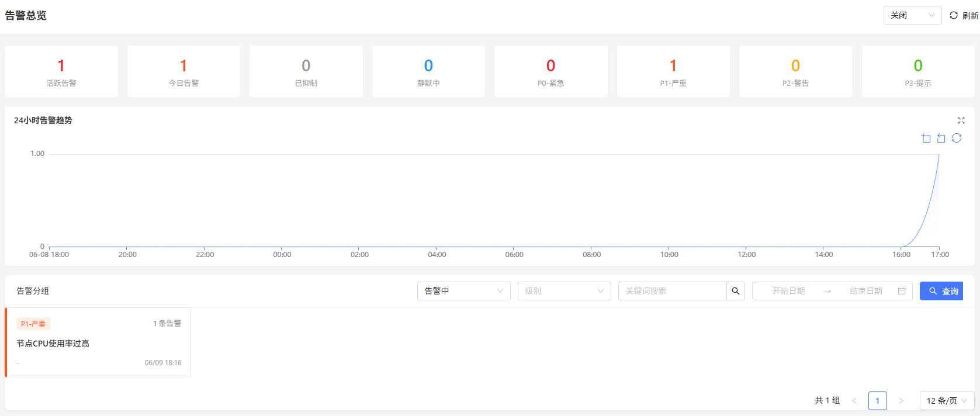
Task: Open the P3-提示 summary card
Action: point(918,71)
